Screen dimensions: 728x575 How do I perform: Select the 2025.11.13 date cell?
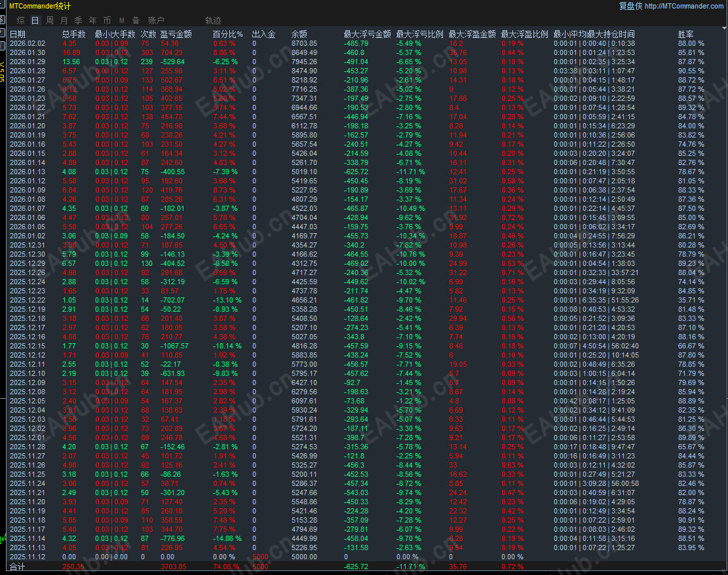(28, 547)
